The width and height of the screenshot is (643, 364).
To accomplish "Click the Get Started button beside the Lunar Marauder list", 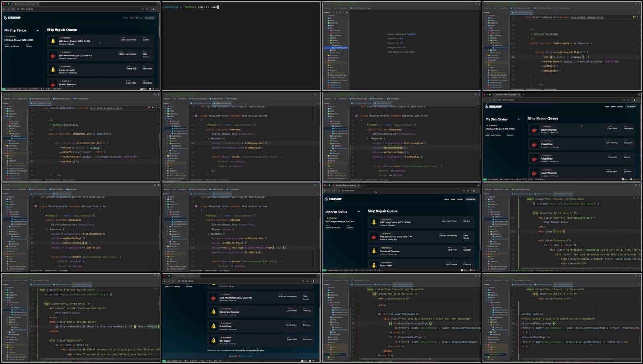I will (149, 18).
